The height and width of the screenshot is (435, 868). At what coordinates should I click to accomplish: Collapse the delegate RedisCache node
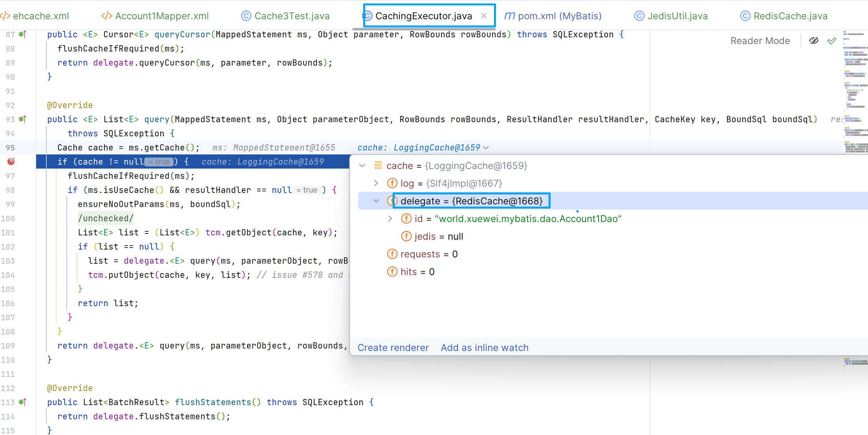[x=376, y=201]
